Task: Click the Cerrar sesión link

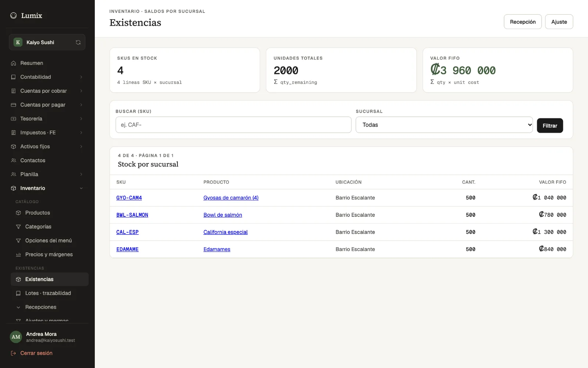Action: click(x=36, y=353)
